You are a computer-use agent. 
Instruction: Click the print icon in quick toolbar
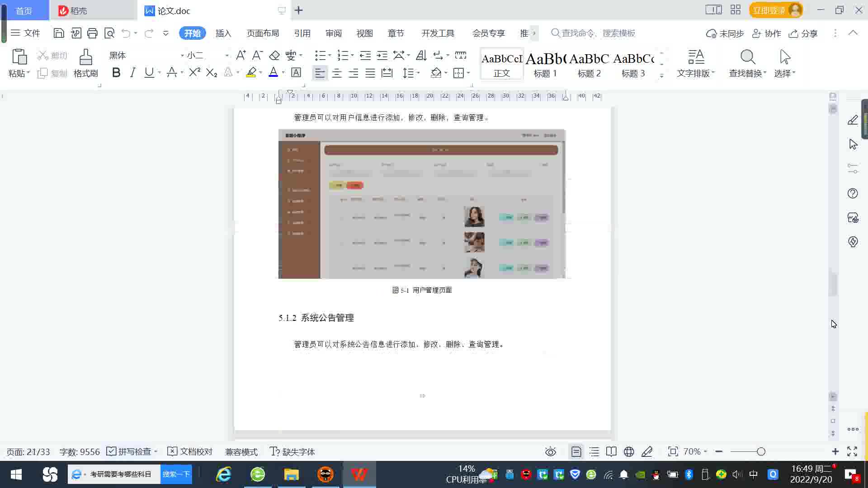click(92, 33)
